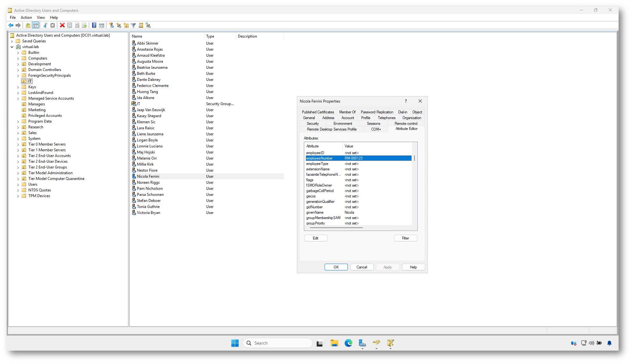The image size is (632, 364).
Task: Expand the Program Data container
Action: [x=18, y=122]
